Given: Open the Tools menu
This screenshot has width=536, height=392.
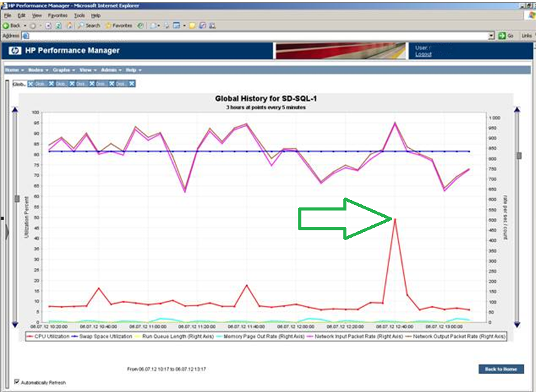Looking at the screenshot, I should pos(79,15).
